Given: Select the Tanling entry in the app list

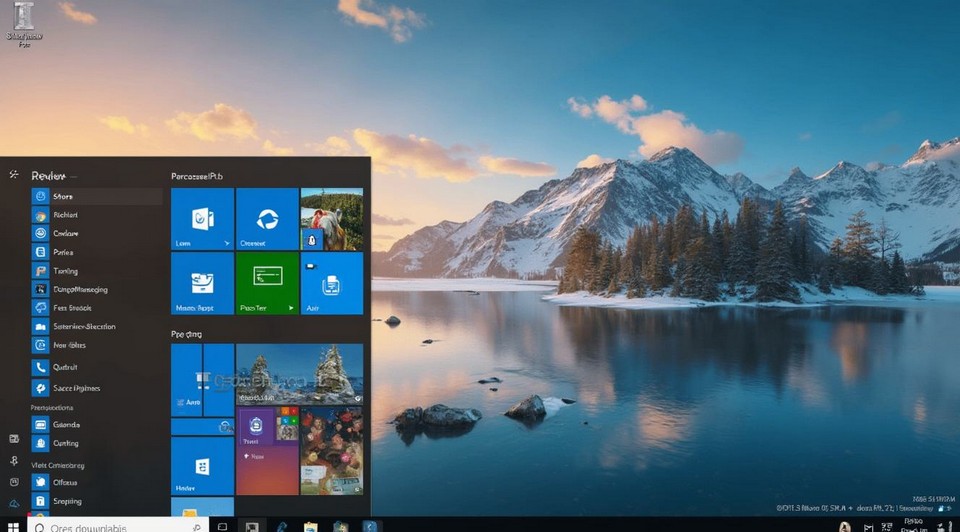Looking at the screenshot, I should point(63,271).
